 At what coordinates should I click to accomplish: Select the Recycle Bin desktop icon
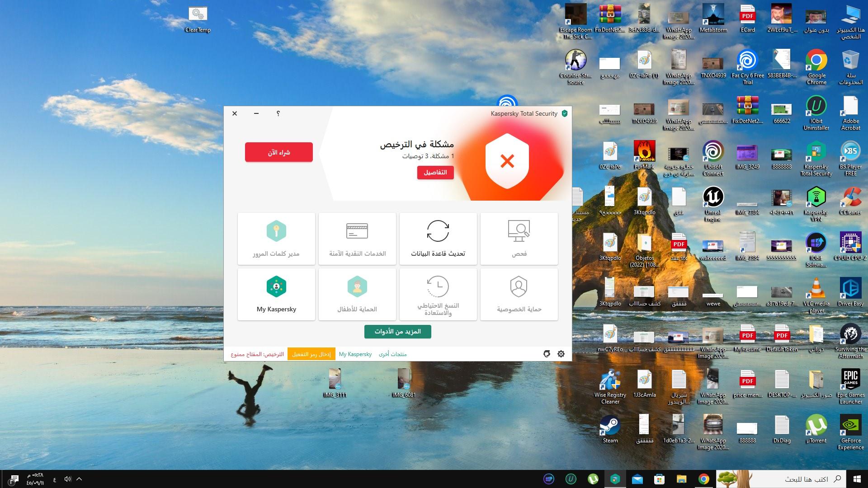[x=851, y=67]
